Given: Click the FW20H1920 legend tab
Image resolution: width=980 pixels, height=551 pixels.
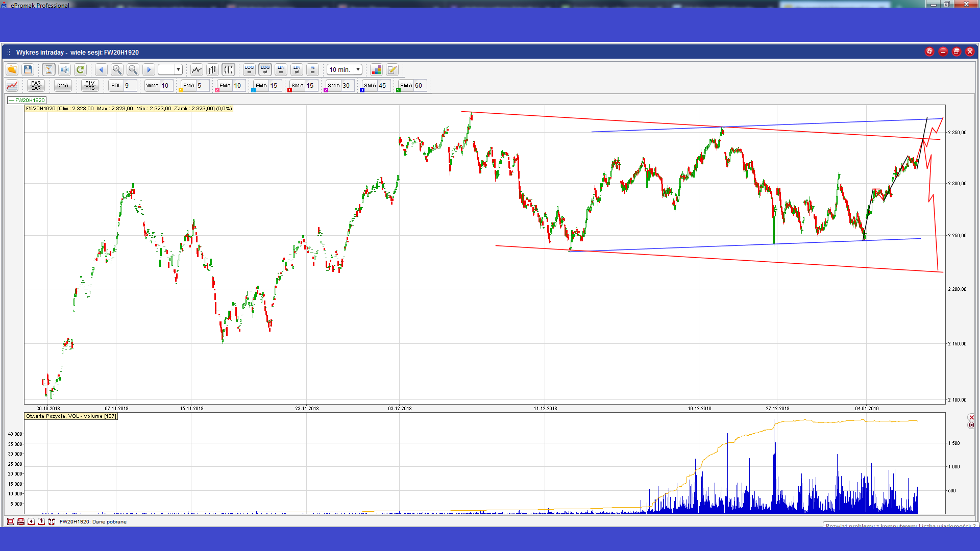Looking at the screenshot, I should click(x=27, y=100).
